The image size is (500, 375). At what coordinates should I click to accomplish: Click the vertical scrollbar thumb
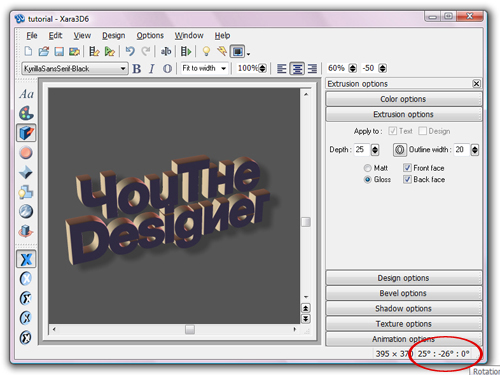(306, 222)
